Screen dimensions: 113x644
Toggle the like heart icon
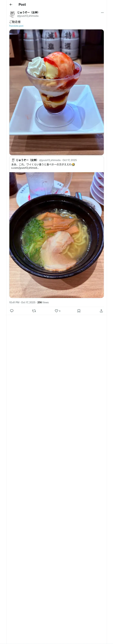tap(56, 311)
